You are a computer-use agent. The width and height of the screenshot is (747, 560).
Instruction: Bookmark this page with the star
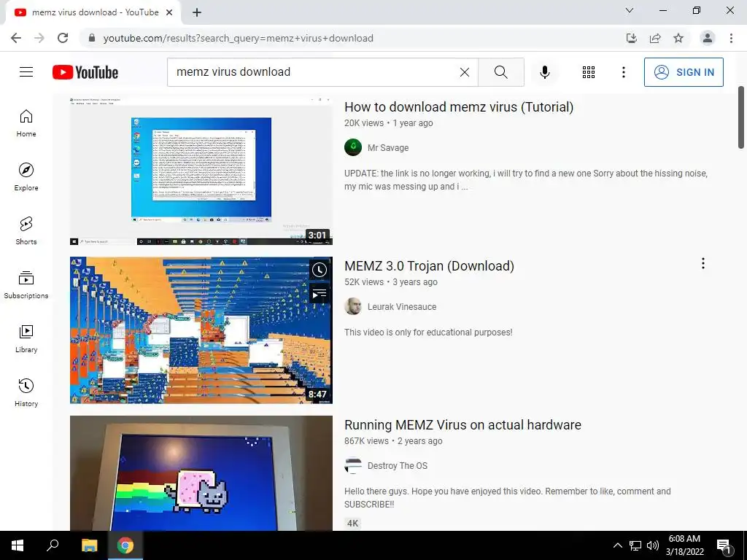click(x=678, y=38)
